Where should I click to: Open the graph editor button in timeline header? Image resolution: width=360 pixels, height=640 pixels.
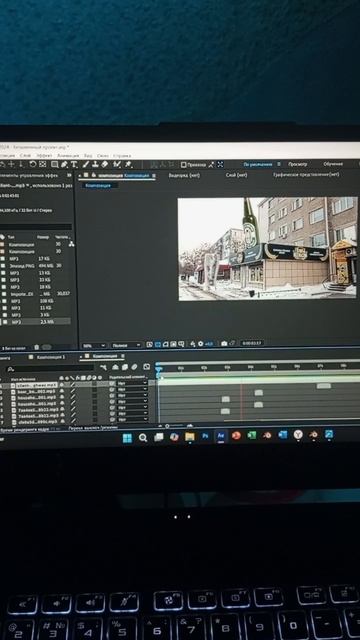coord(147,367)
